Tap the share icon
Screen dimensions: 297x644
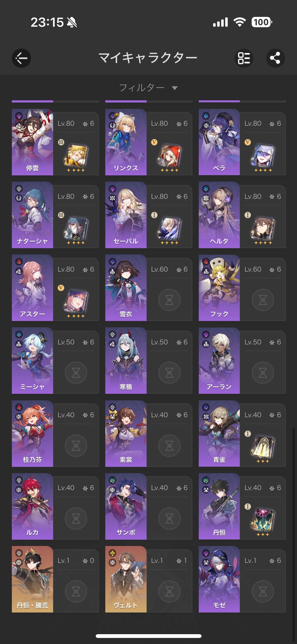(x=275, y=58)
